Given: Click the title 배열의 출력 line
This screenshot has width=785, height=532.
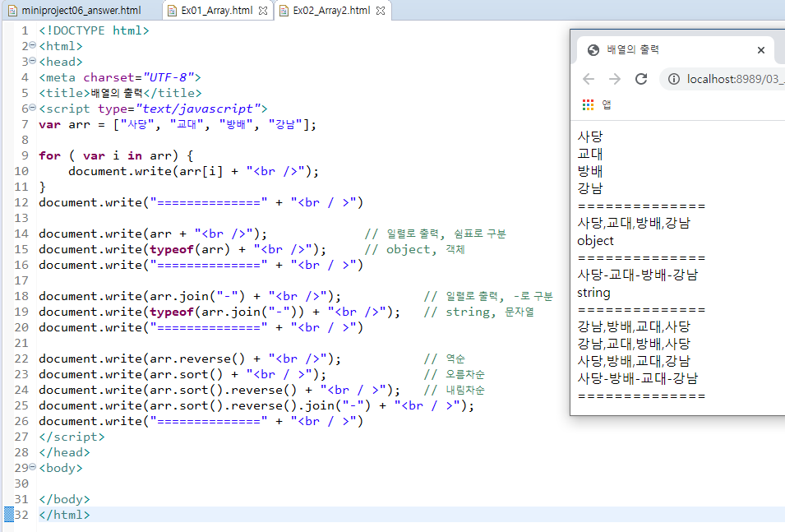Looking at the screenshot, I should click(x=120, y=93).
